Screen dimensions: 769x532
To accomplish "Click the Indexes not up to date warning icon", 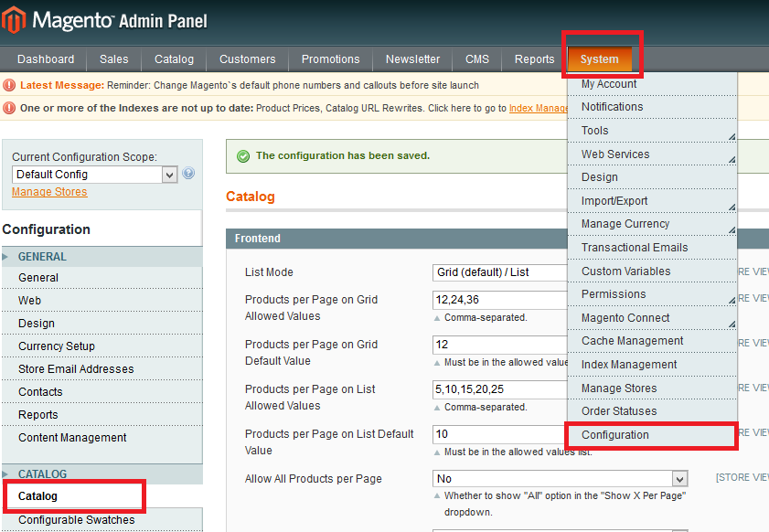I will [x=9, y=108].
